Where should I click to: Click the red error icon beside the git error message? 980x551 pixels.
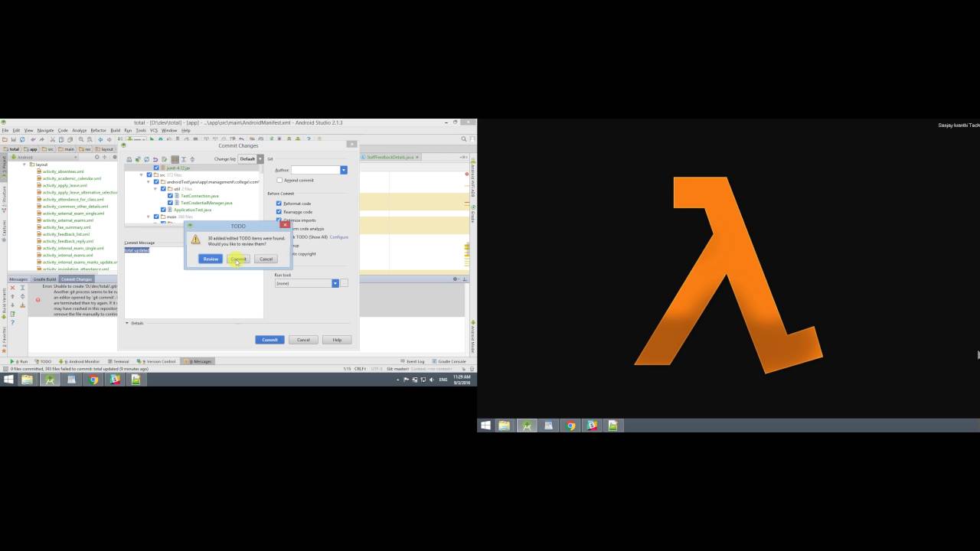38,300
